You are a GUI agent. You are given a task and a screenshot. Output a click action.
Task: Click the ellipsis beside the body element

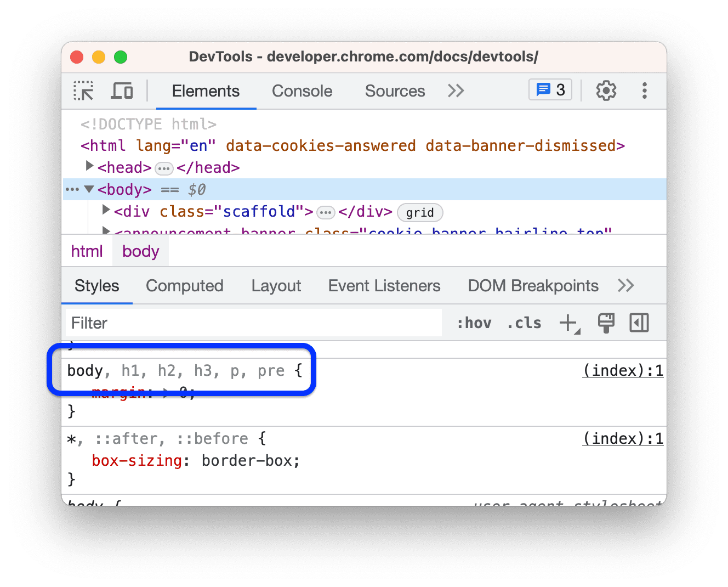pyautogui.click(x=72, y=189)
